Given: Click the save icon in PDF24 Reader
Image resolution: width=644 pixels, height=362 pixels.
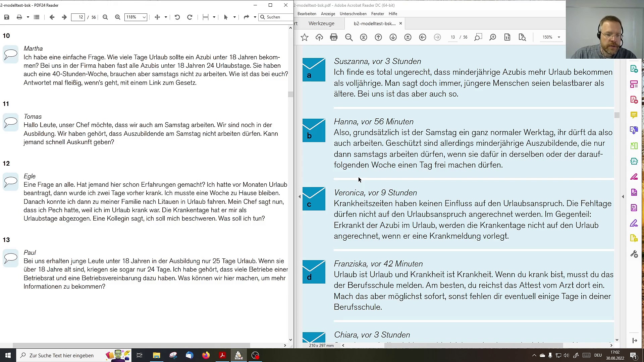Looking at the screenshot, I should coord(7,17).
